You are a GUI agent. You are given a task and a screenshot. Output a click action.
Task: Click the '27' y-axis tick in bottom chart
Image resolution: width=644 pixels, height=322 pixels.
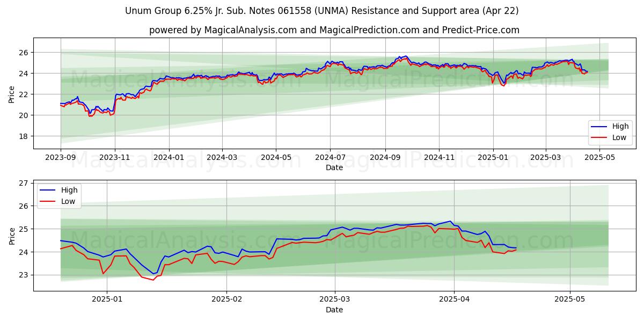tap(25, 183)
